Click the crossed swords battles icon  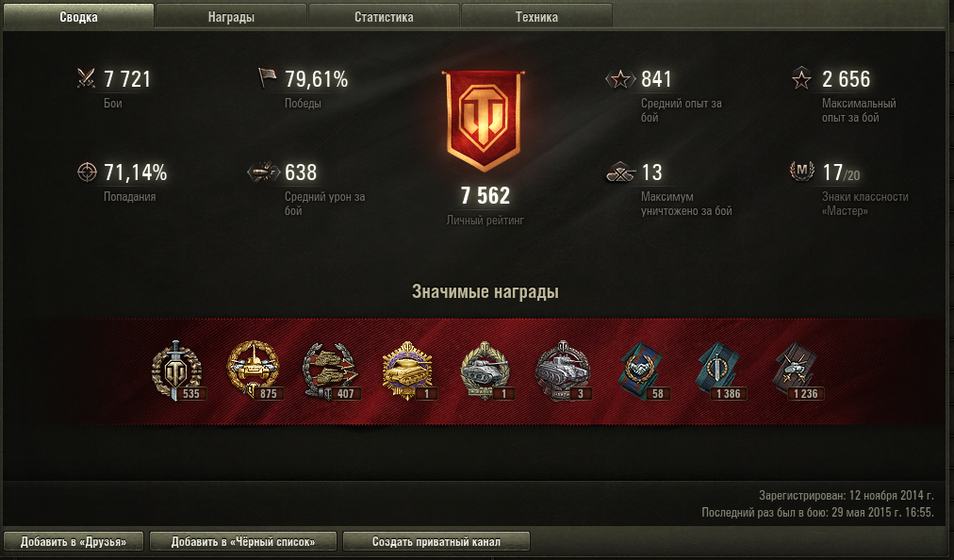coord(87,78)
